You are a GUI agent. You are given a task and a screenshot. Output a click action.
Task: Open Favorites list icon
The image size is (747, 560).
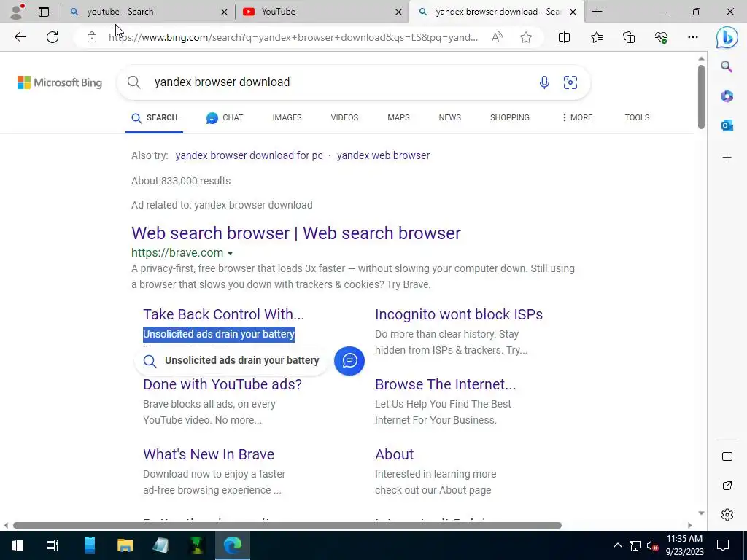pos(597,37)
